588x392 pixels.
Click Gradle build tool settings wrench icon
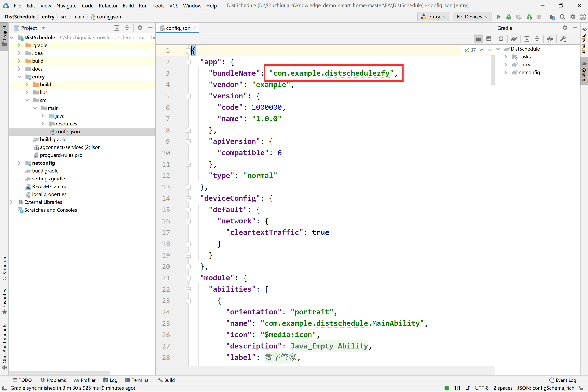point(563,39)
